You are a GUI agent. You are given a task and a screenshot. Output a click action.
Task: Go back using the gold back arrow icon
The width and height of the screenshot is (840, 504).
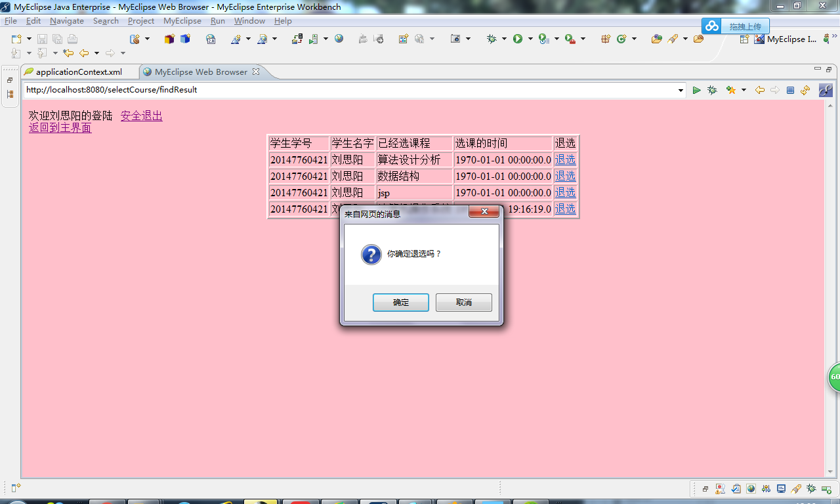(759, 90)
